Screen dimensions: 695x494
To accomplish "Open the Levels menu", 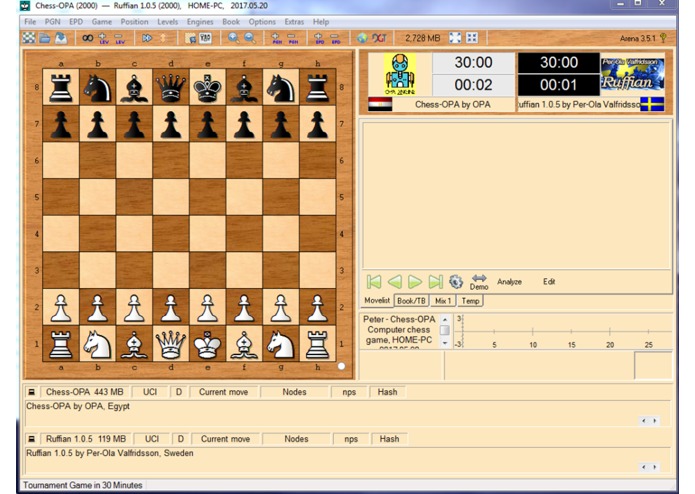I will click(x=168, y=22).
